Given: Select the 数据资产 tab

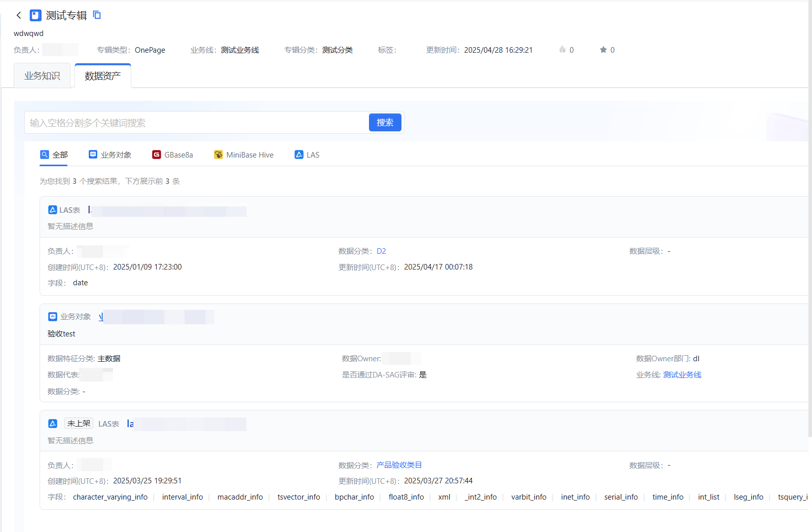Looking at the screenshot, I should click(103, 76).
